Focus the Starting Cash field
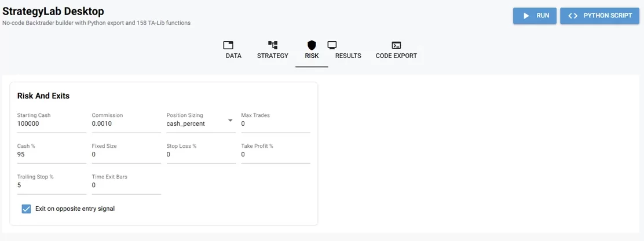This screenshot has height=241, width=644. pyautogui.click(x=52, y=123)
